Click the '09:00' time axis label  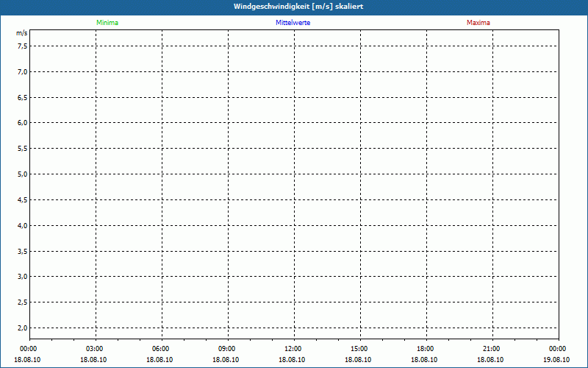pos(227,349)
